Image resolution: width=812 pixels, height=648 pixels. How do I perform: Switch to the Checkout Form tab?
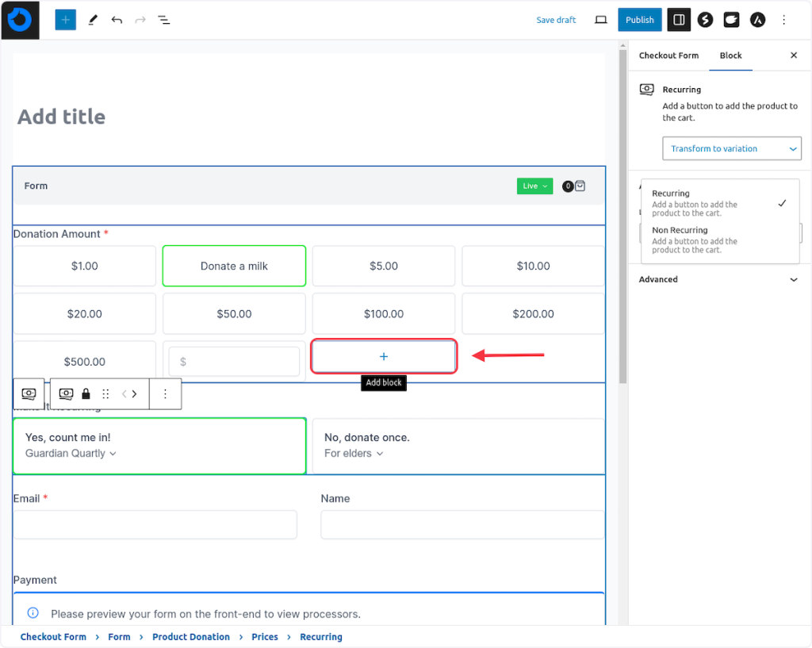click(668, 56)
